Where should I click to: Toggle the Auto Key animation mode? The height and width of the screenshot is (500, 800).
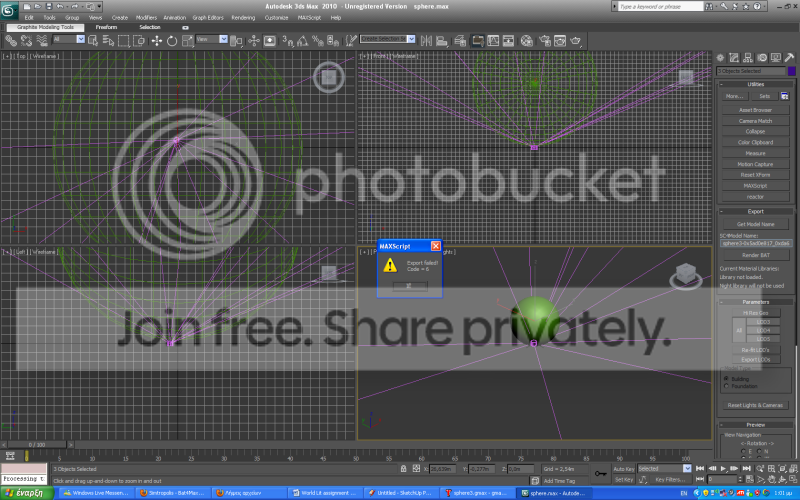click(x=623, y=468)
